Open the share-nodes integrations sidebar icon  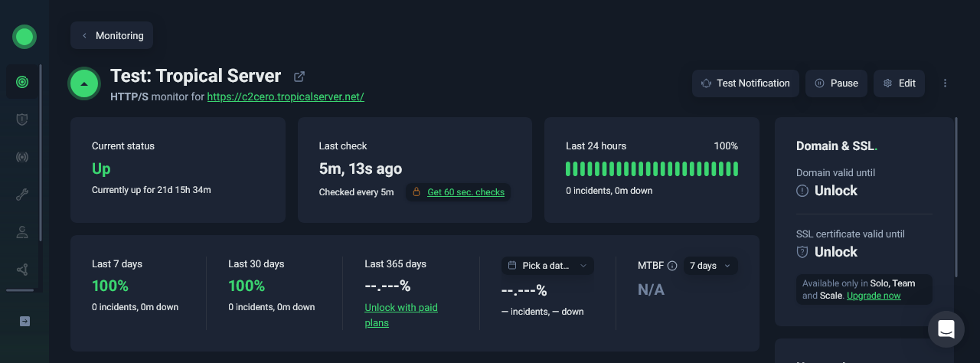(x=22, y=270)
